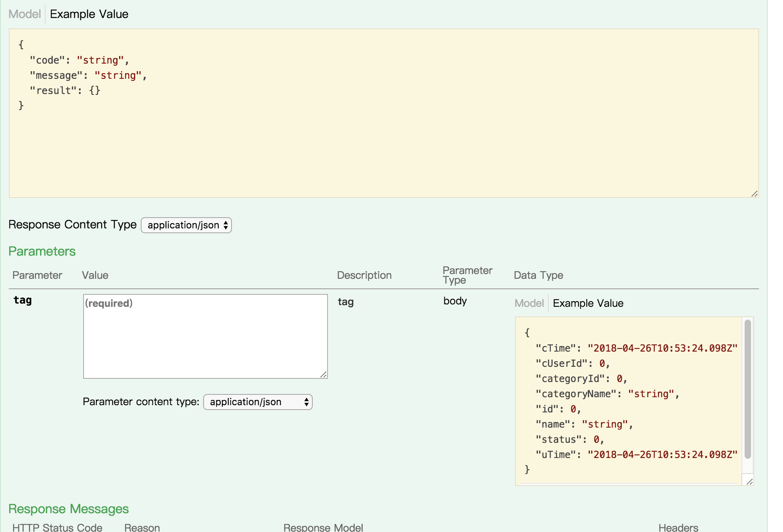783x532 pixels.
Task: Click the Response Messages heading
Action: pyautogui.click(x=68, y=509)
